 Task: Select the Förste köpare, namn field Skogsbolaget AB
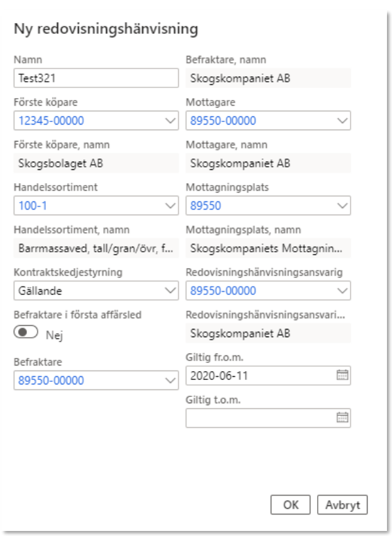coord(96,164)
